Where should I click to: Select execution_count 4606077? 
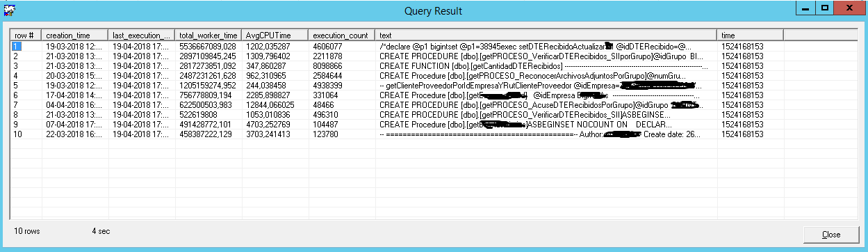pos(327,46)
